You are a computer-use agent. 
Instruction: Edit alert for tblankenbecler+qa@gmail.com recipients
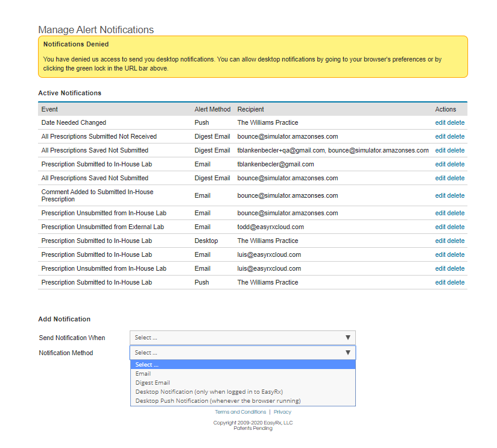[x=440, y=151]
